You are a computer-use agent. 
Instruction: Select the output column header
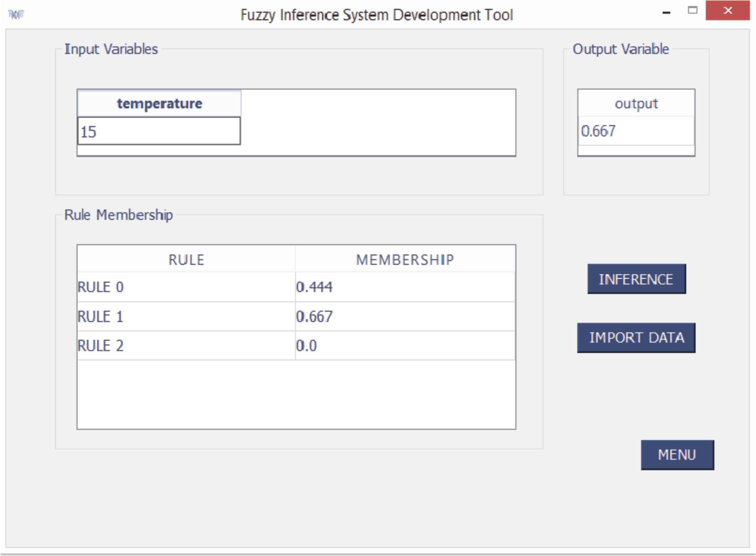(636, 103)
